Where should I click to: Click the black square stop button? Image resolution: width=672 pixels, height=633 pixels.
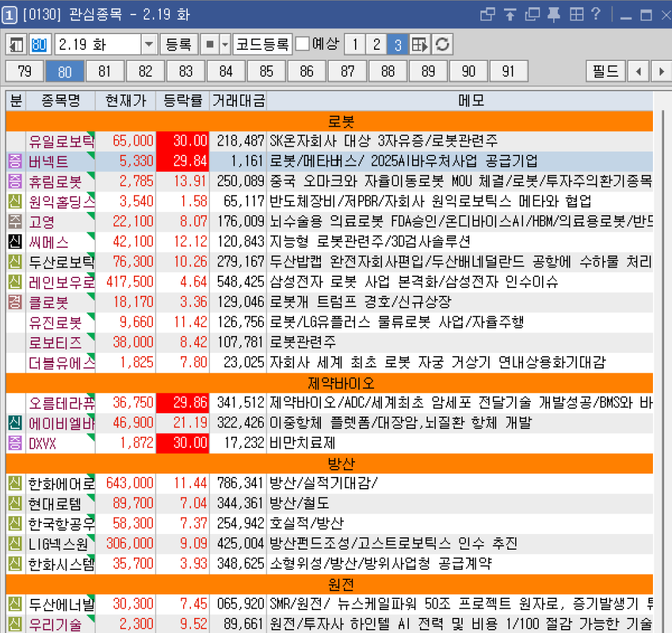(210, 44)
